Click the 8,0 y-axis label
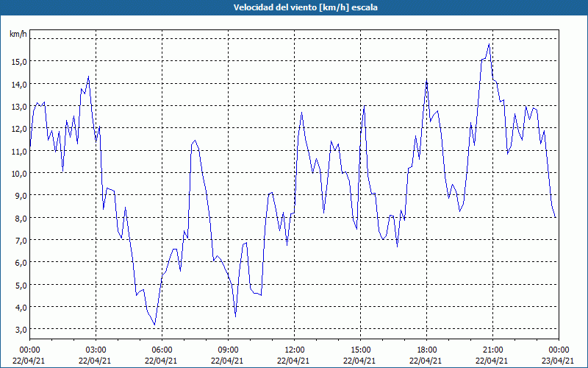Viewport: 588px width, 368px height. pos(21,218)
